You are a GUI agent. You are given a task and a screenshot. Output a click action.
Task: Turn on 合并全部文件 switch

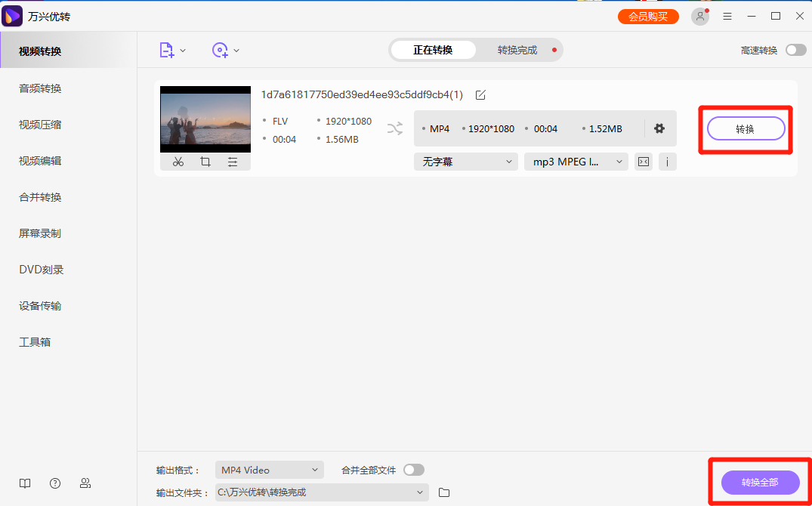coord(413,469)
